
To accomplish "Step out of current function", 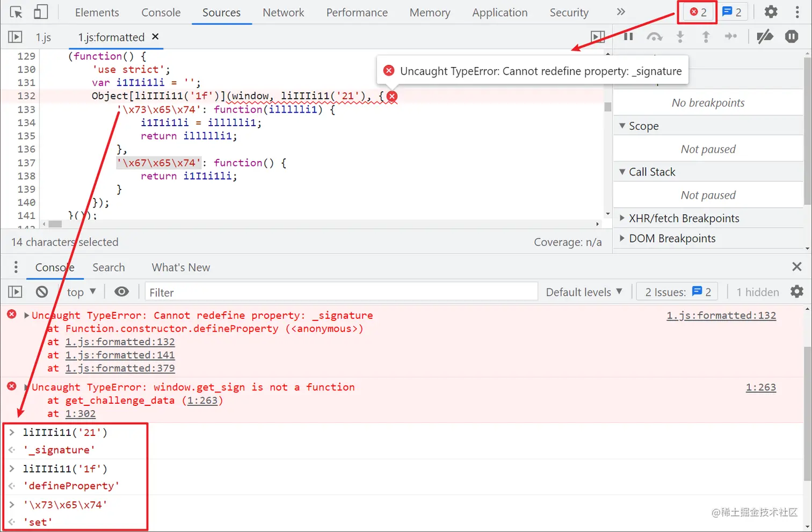I will coord(706,37).
